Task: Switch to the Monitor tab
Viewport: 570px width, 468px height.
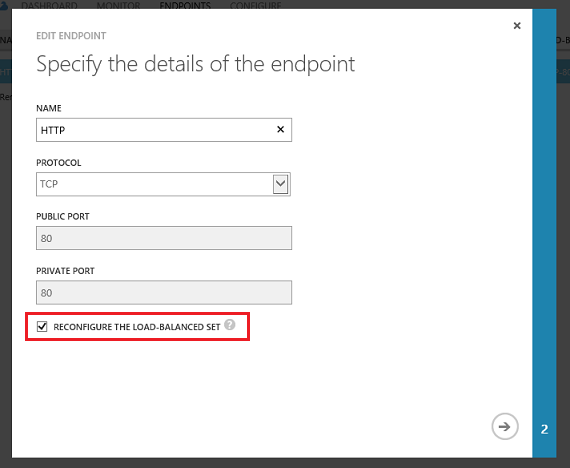Action: pyautogui.click(x=118, y=5)
